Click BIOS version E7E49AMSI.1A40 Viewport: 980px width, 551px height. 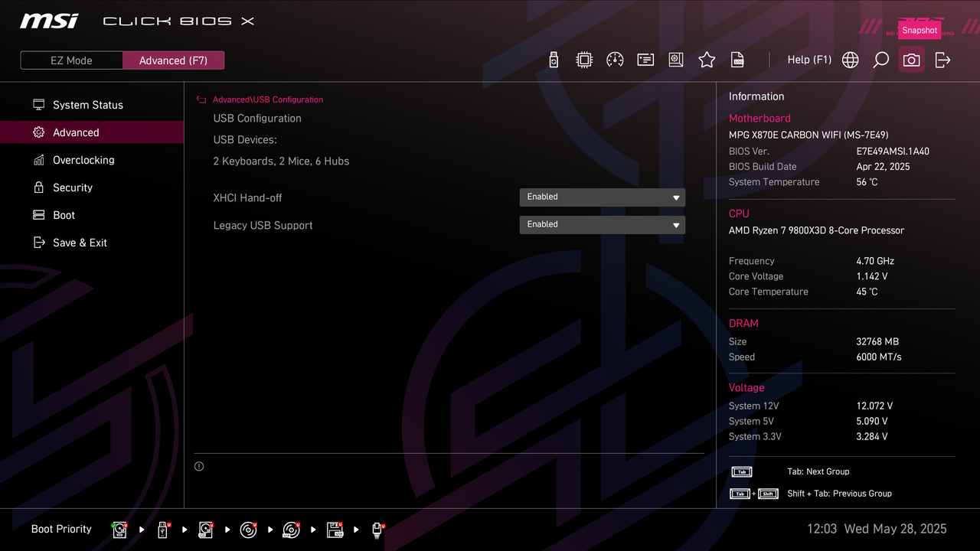tap(893, 152)
